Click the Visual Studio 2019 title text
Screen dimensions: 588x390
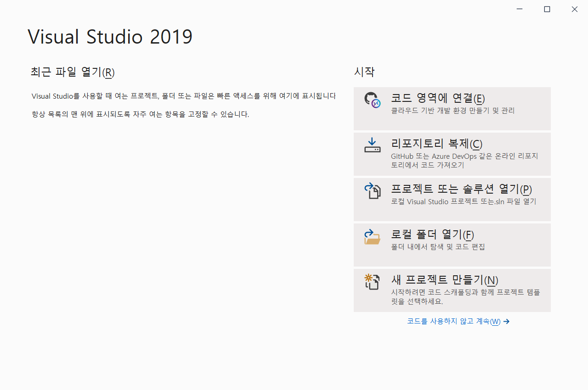(x=110, y=37)
